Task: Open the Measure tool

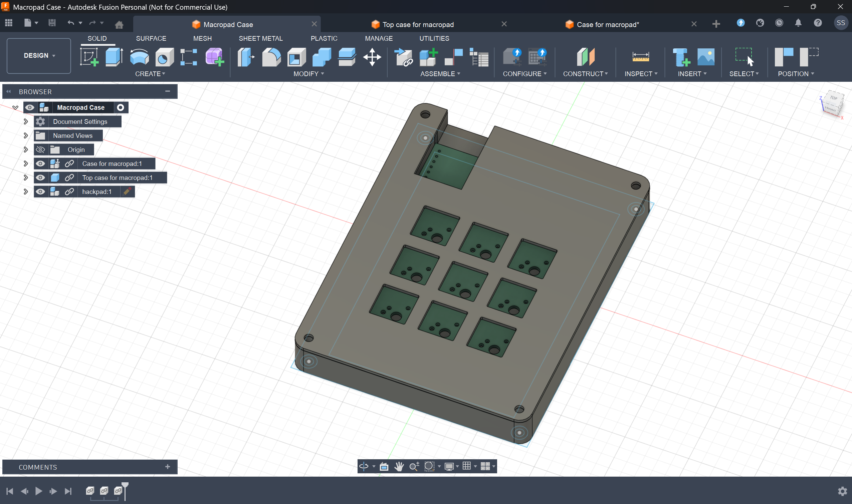Action: tap(641, 57)
